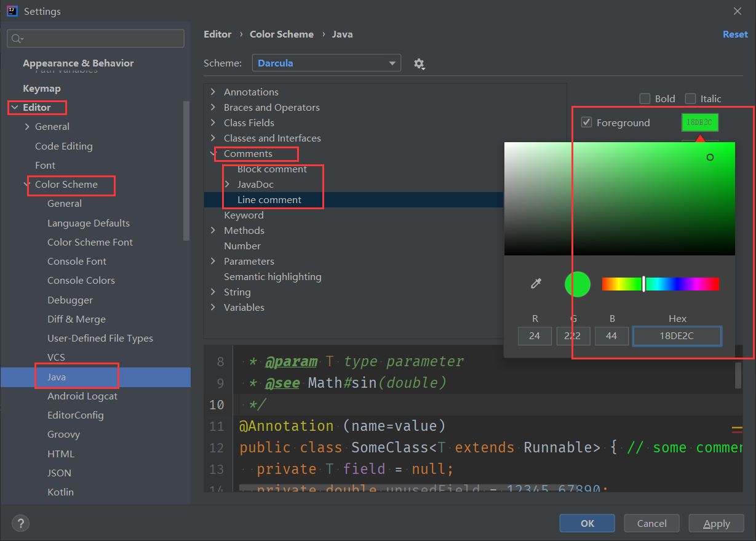Select Block comment in the list
Viewport: 756px width, 541px height.
tap(272, 169)
